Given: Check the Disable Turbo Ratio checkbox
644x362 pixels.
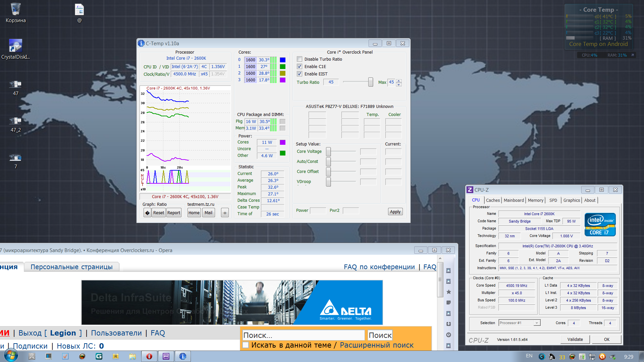Looking at the screenshot, I should pyautogui.click(x=300, y=59).
